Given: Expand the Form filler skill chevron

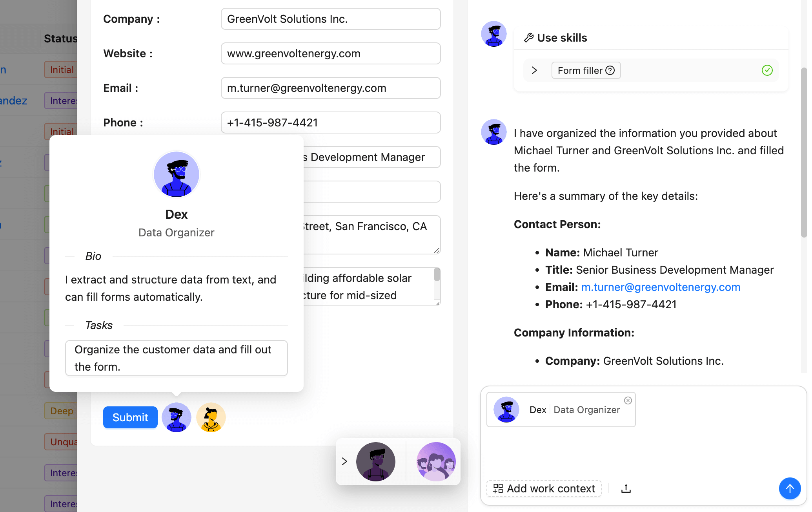Looking at the screenshot, I should click(534, 70).
